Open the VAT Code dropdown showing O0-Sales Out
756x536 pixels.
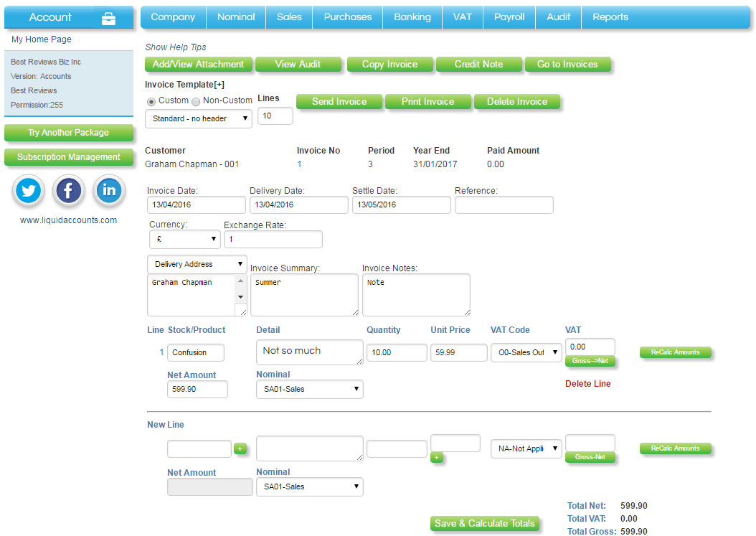[526, 352]
